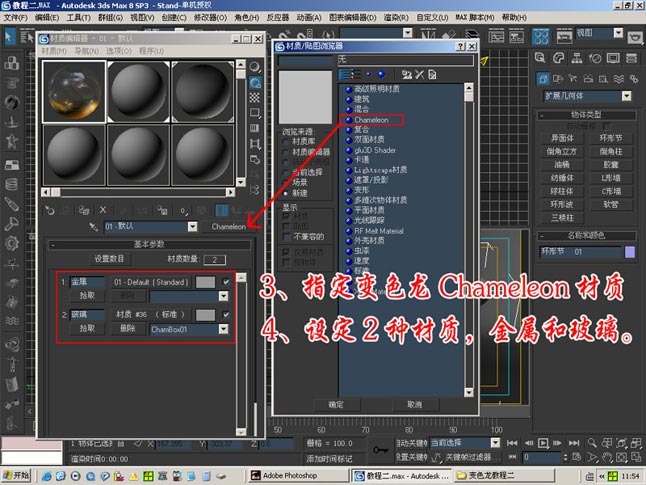Toggle the 不兼容的 checkbox
The height and width of the screenshot is (485, 646).
click(286, 237)
